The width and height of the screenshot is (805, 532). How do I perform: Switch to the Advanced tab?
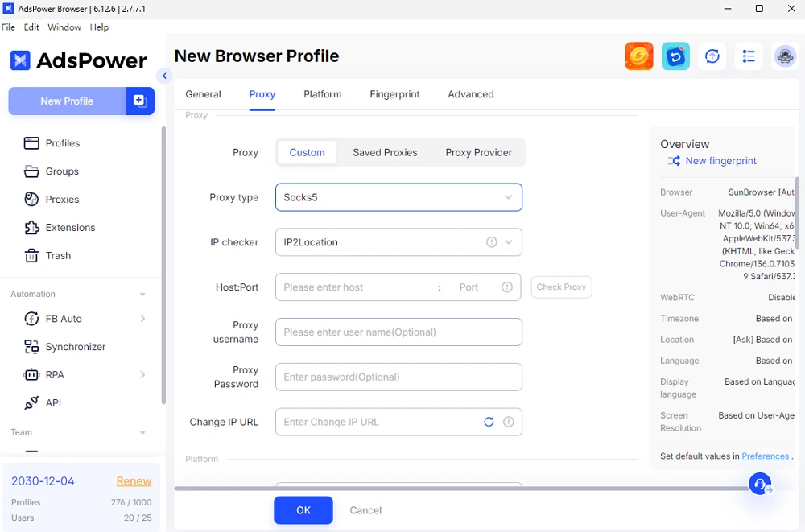coord(471,94)
